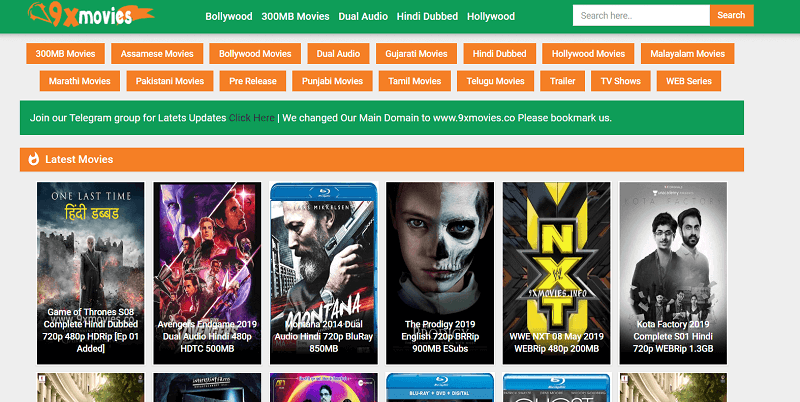Open the Hindi Dubbed category button
800x402 pixels.
(499, 54)
